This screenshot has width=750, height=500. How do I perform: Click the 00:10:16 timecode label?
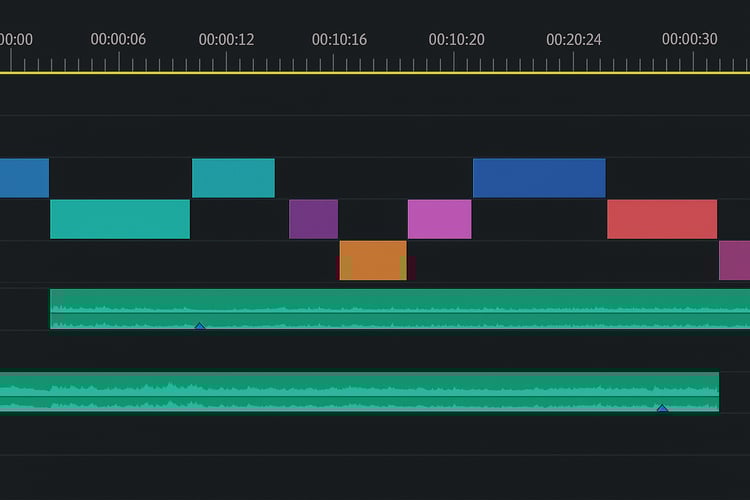(x=339, y=39)
